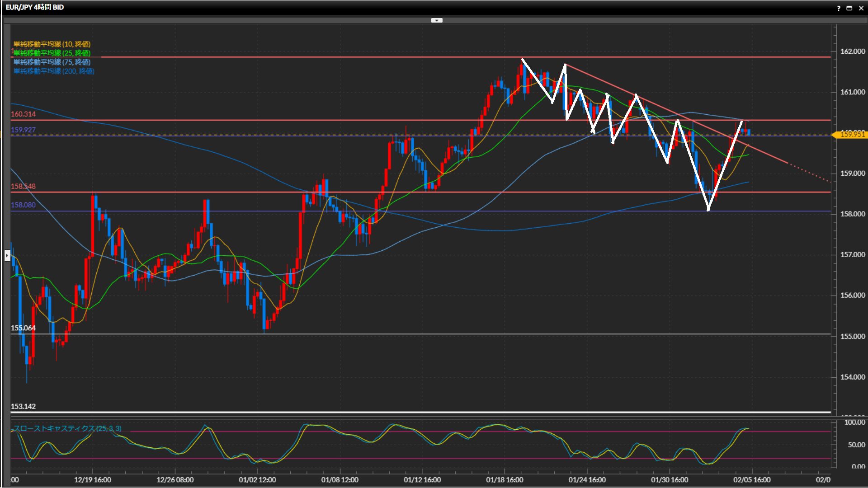Image resolution: width=868 pixels, height=488 pixels.
Task: Expand the left side panel arrow
Action: [x=7, y=256]
